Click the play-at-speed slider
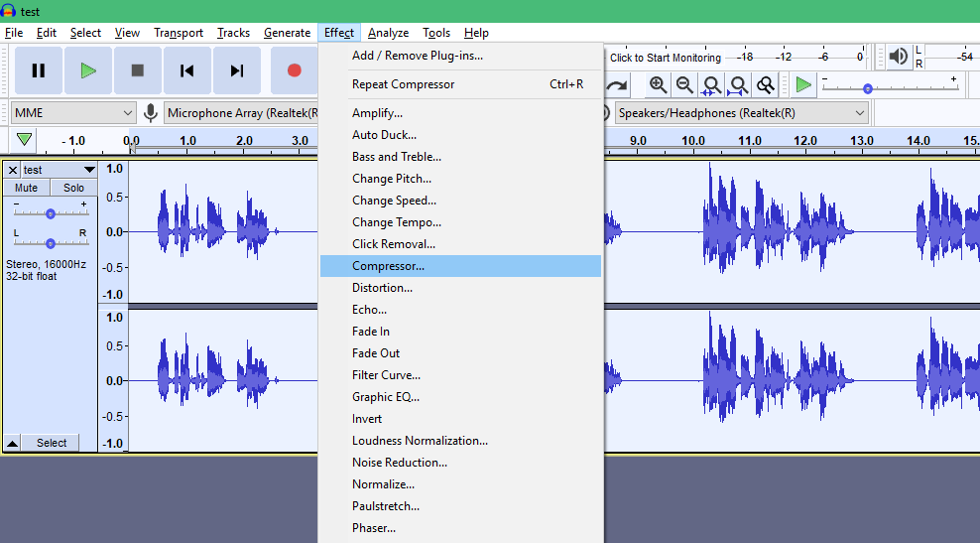The width and height of the screenshot is (980, 543). click(868, 87)
